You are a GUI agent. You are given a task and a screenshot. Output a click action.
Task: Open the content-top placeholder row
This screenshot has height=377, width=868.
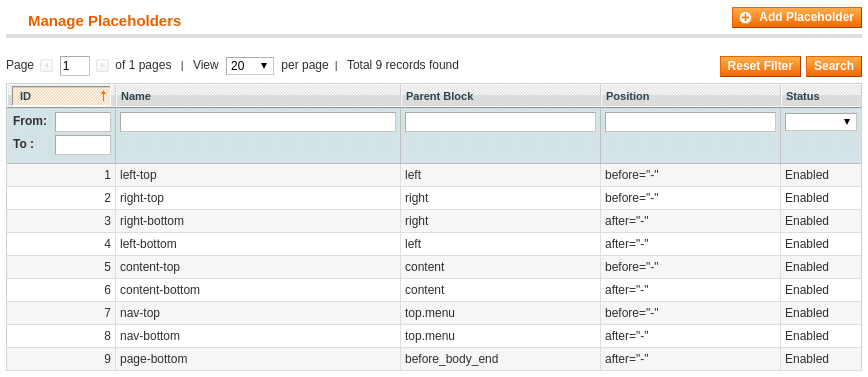pyautogui.click(x=434, y=267)
